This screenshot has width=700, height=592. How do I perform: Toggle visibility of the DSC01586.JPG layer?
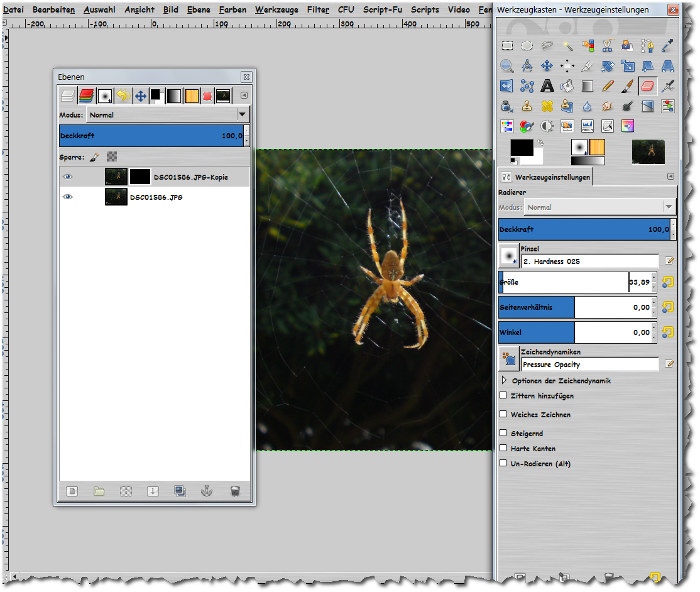click(x=68, y=197)
